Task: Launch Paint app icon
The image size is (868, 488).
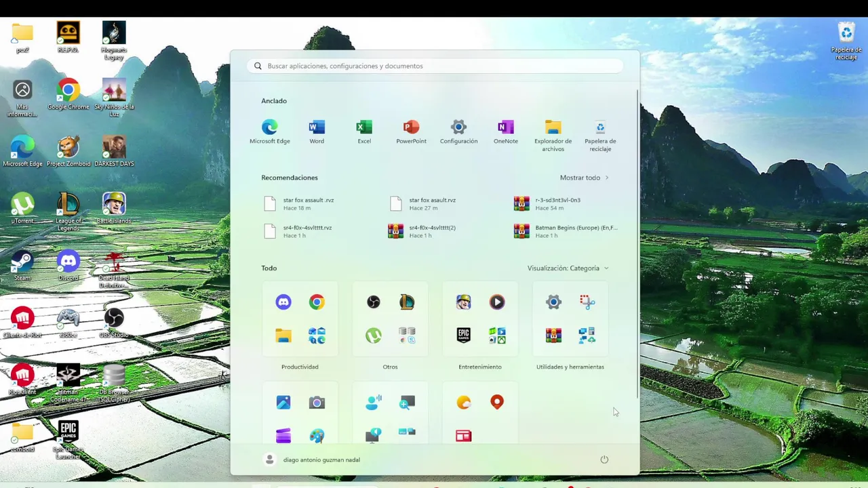Action: point(317,436)
